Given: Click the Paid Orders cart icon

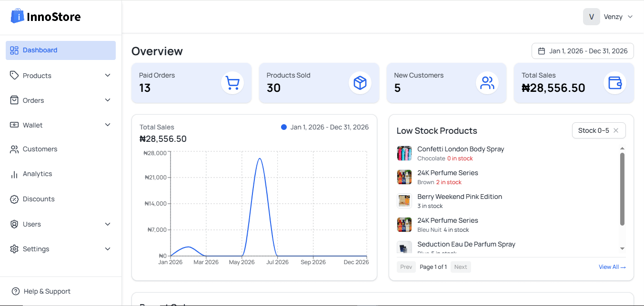Looking at the screenshot, I should (x=232, y=83).
